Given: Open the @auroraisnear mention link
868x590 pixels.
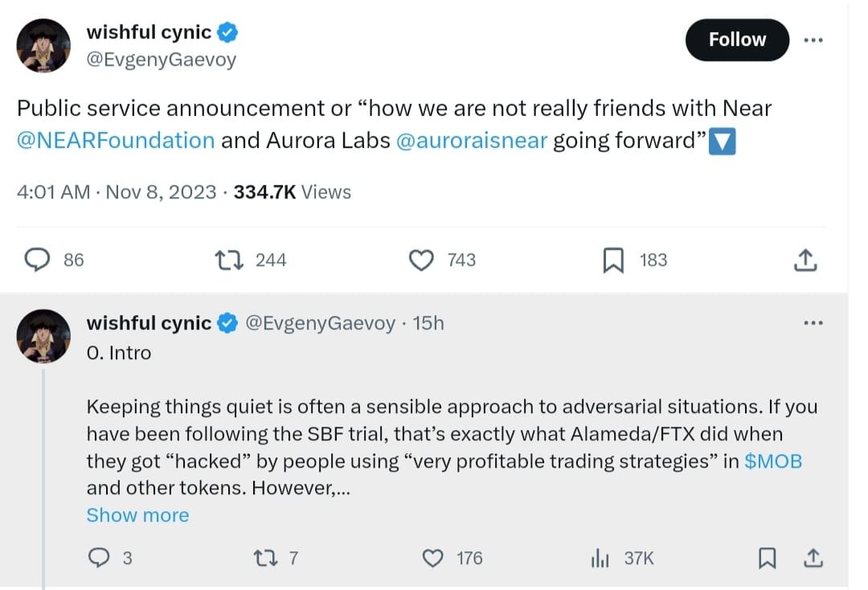Looking at the screenshot, I should (472, 141).
